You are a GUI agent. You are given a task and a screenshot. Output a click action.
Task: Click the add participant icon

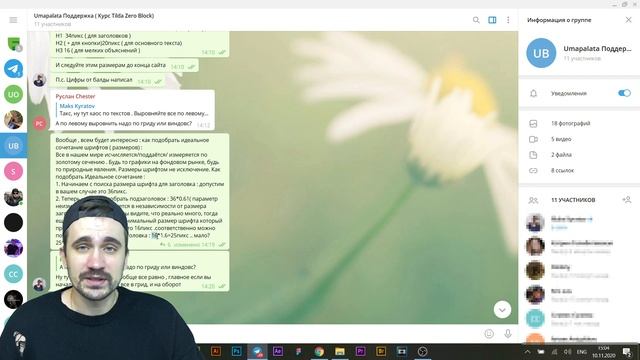tap(627, 200)
